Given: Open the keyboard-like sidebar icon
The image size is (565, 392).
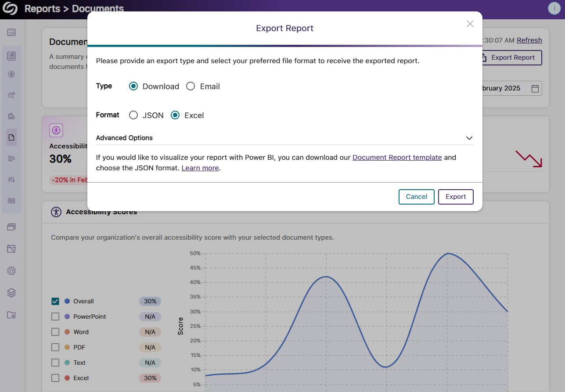Looking at the screenshot, I should 11,201.
